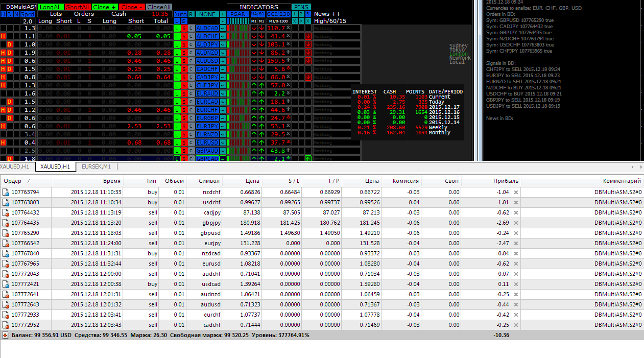The width and height of the screenshot is (644, 358).
Task: Click green L button in EURUSD row
Action: point(177,142)
